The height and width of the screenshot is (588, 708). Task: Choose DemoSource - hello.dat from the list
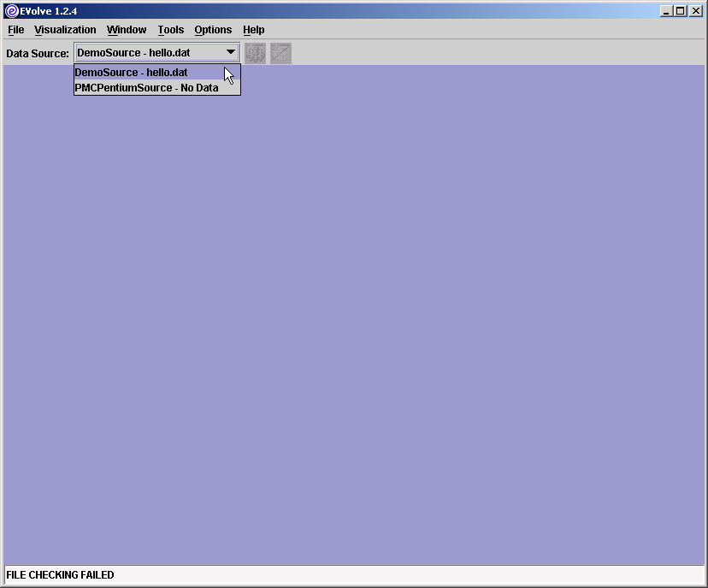click(x=157, y=72)
